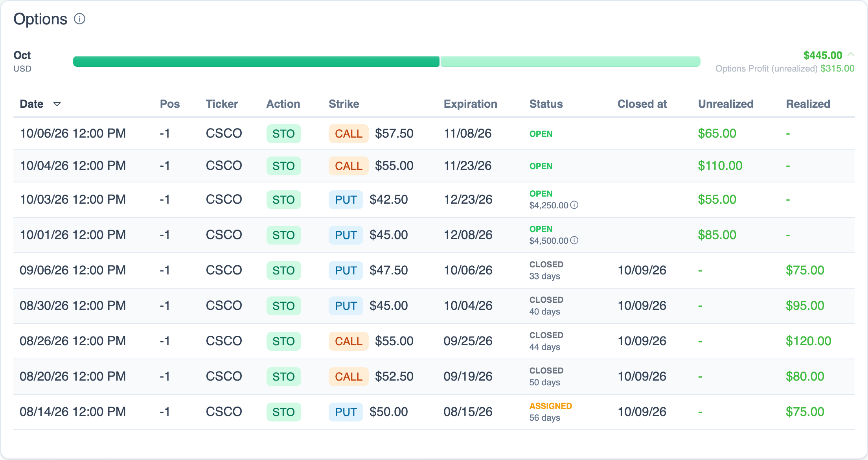Click the CALL badge in the 10/04/26 row
Screen dimensions: 868x460
(349, 166)
